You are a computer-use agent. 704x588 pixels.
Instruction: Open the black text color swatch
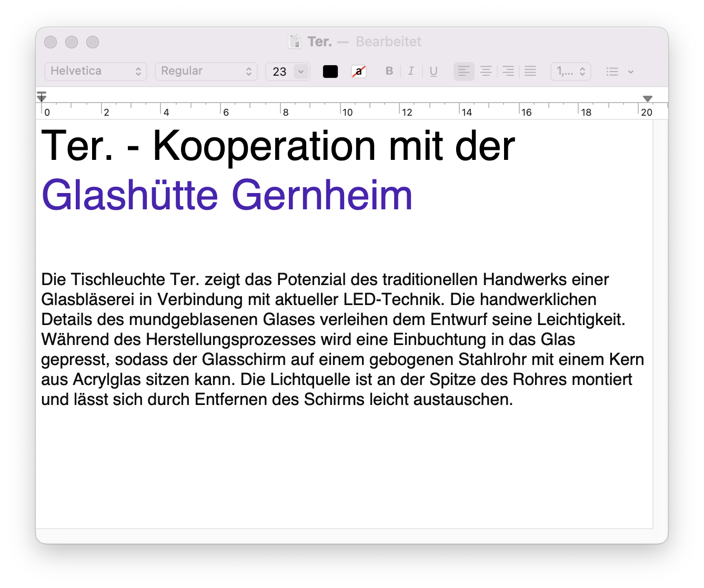click(330, 72)
